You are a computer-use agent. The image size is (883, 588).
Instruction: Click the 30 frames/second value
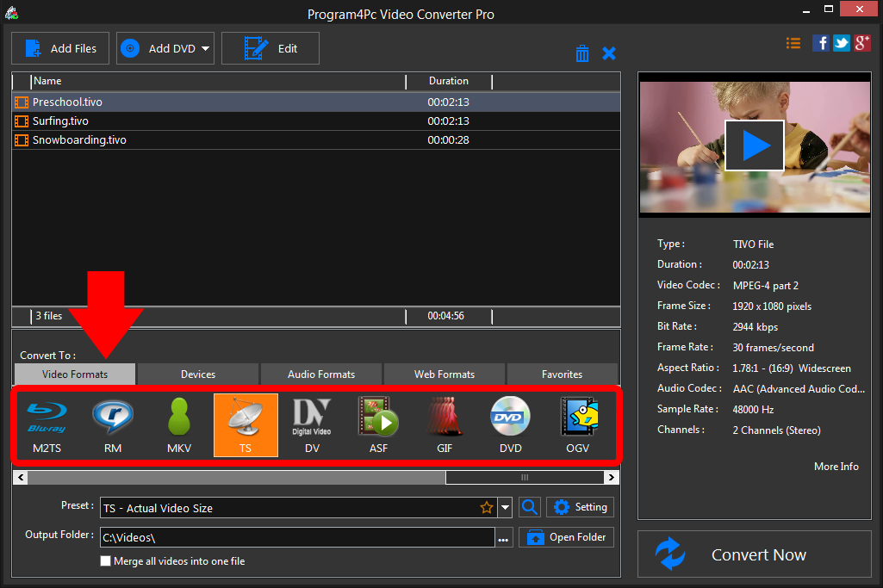point(774,348)
